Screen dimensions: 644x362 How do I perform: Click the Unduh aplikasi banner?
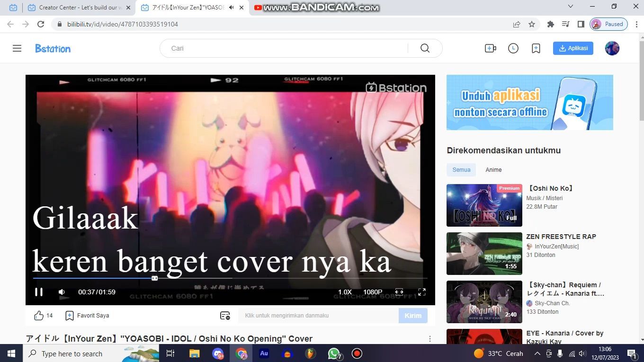tap(530, 102)
